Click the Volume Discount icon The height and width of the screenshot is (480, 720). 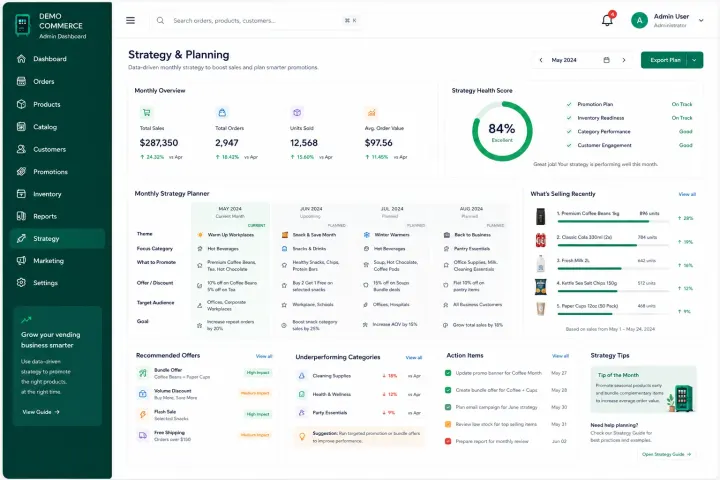click(x=143, y=394)
